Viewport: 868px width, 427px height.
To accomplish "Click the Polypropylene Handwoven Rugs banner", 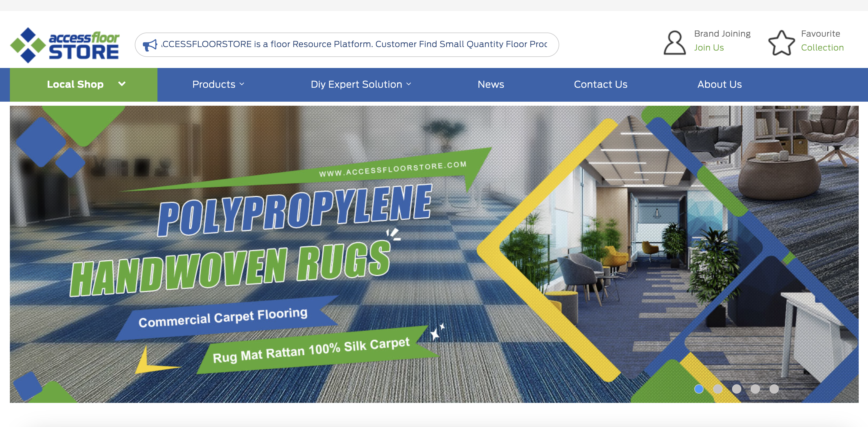I will (x=434, y=254).
